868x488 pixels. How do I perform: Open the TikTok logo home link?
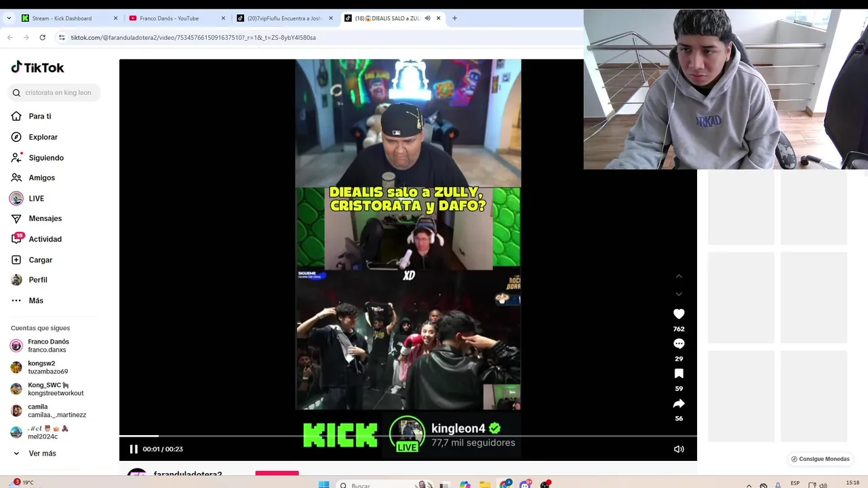click(37, 67)
